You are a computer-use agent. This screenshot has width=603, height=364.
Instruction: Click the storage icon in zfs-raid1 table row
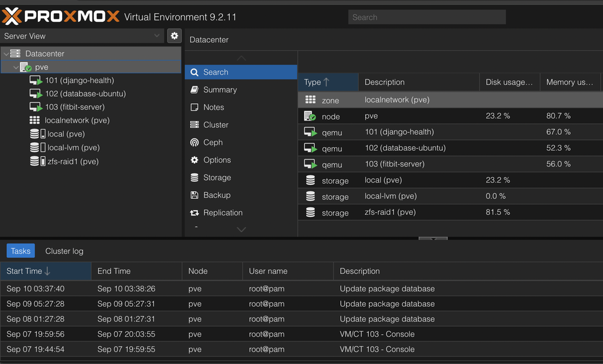point(311,212)
